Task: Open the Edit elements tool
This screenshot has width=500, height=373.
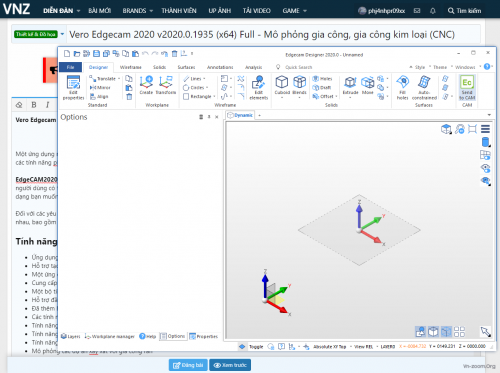Action: [258, 87]
